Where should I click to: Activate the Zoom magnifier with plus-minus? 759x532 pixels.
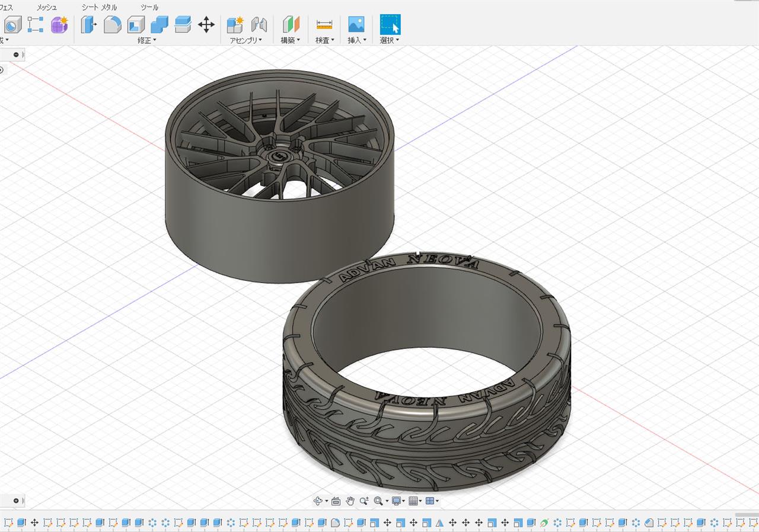(x=364, y=501)
